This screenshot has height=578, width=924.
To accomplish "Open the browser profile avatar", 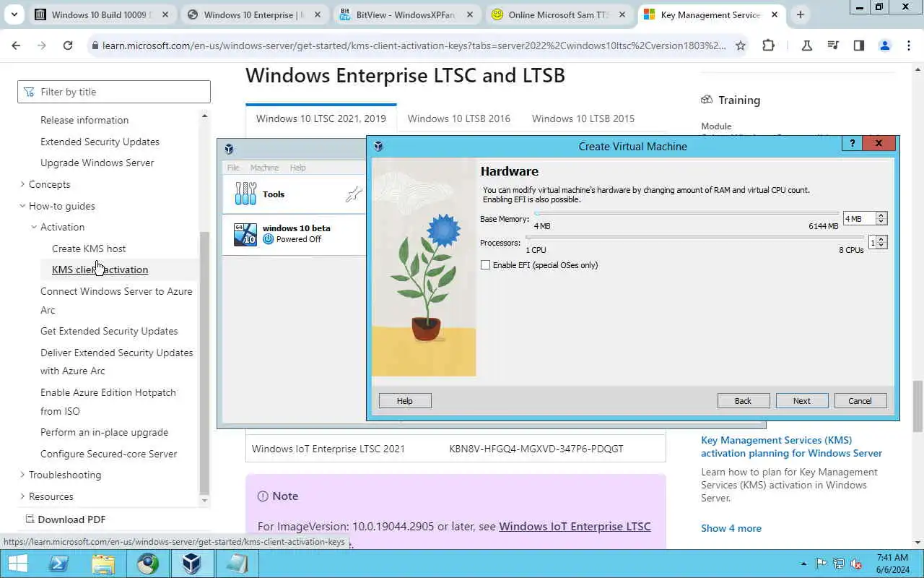I will pos(884,46).
